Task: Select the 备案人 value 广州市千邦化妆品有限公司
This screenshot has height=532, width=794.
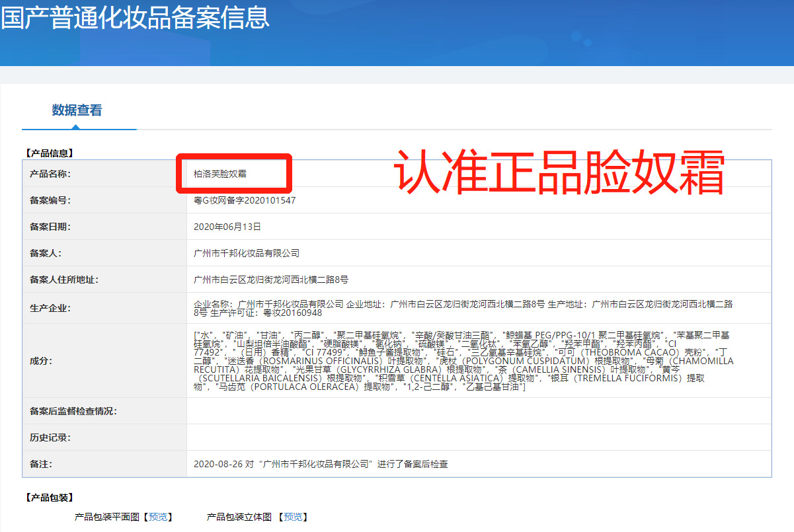Action: (247, 253)
